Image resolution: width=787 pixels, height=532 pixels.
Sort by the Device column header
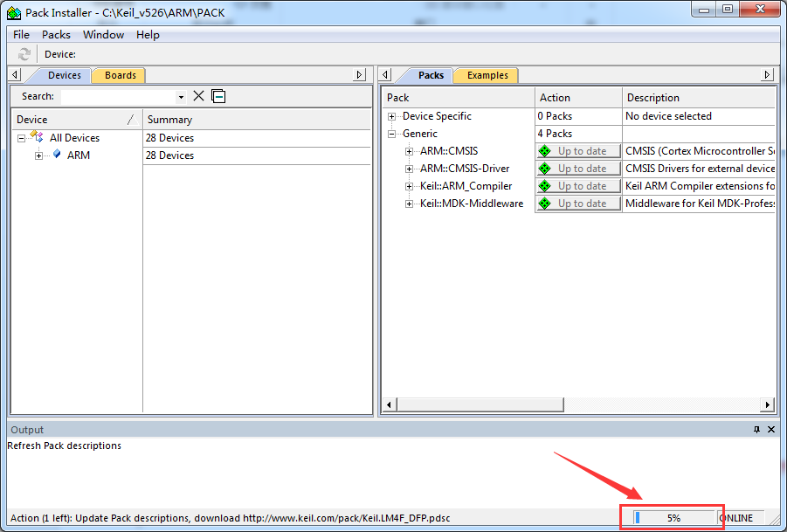pos(77,120)
